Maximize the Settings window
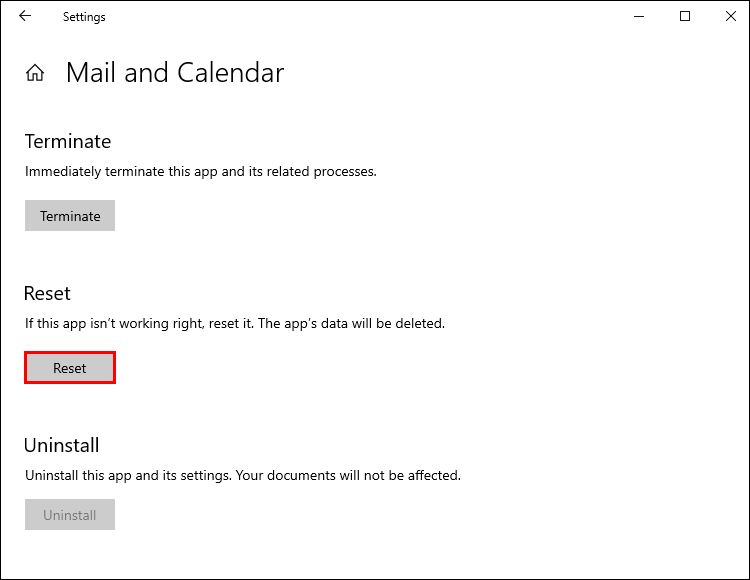The width and height of the screenshot is (750, 580). 685,16
